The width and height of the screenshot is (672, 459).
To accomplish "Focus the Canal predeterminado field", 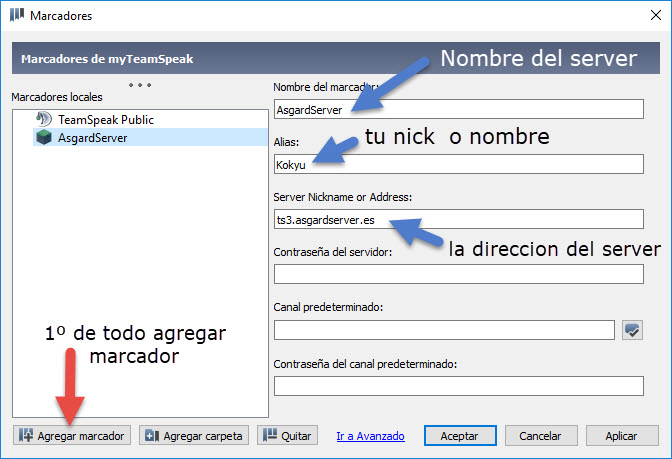I will point(444,330).
